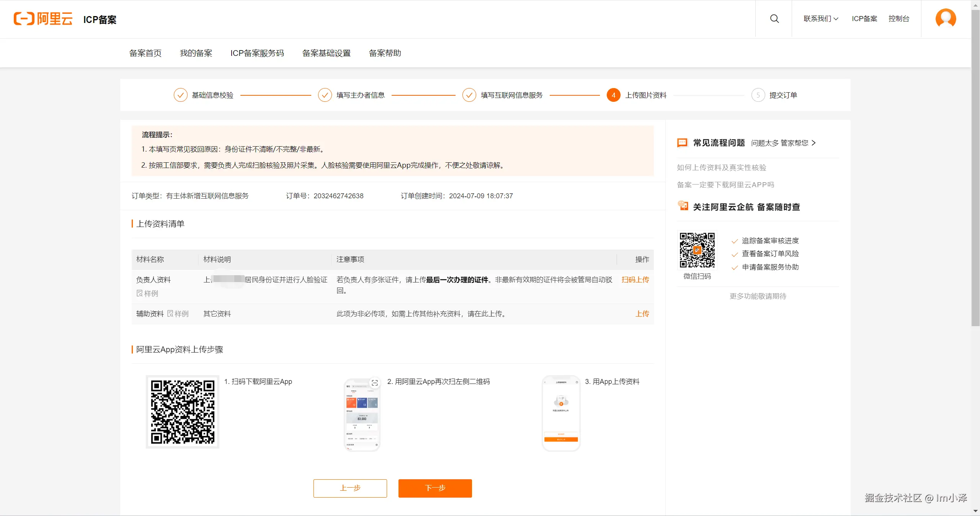The width and height of the screenshot is (980, 516).
Task: Click the Alibaba Cloud logo
Action: coord(43,19)
